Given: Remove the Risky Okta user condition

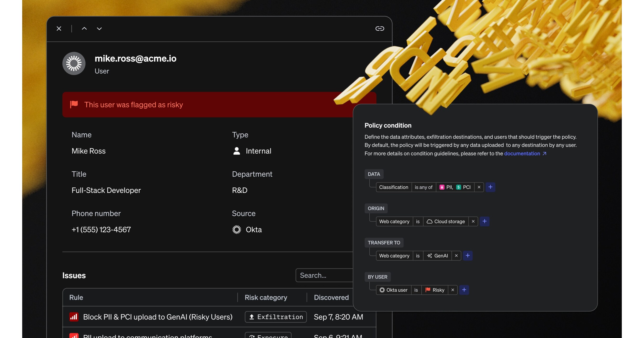Looking at the screenshot, I should pos(452,290).
